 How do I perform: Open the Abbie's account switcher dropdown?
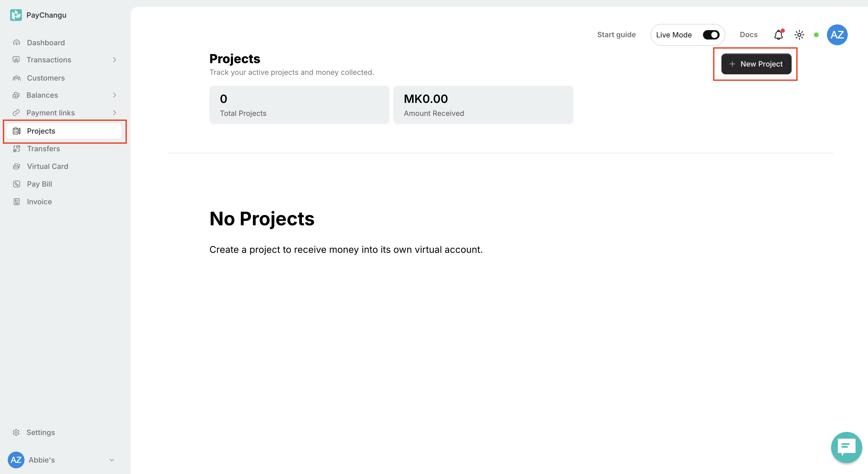pos(111,460)
